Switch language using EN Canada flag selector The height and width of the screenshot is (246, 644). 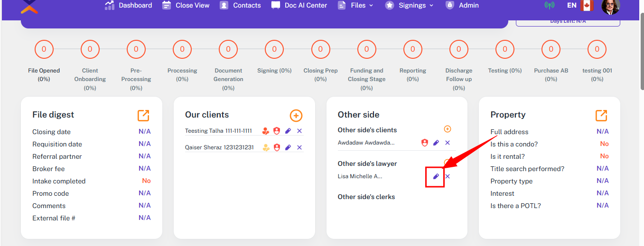(x=580, y=6)
